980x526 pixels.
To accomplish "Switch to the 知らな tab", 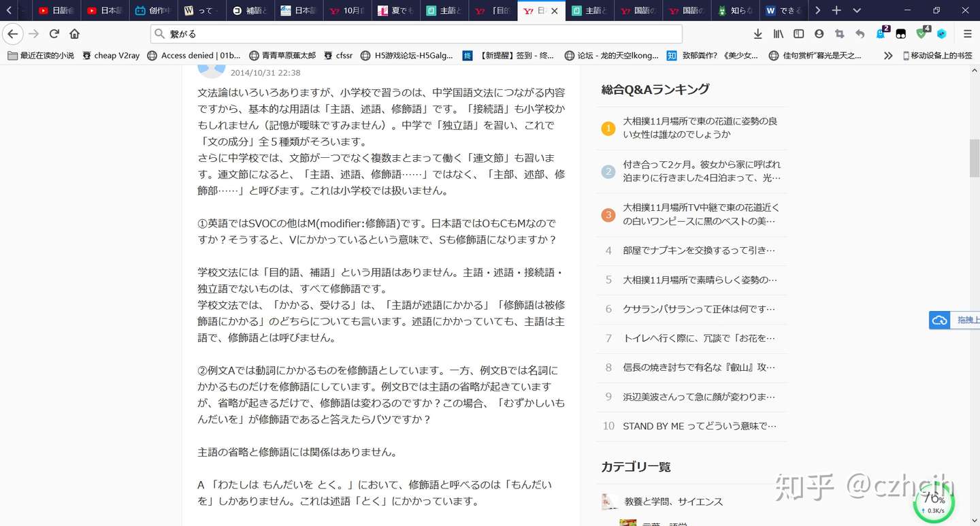I will (x=736, y=11).
